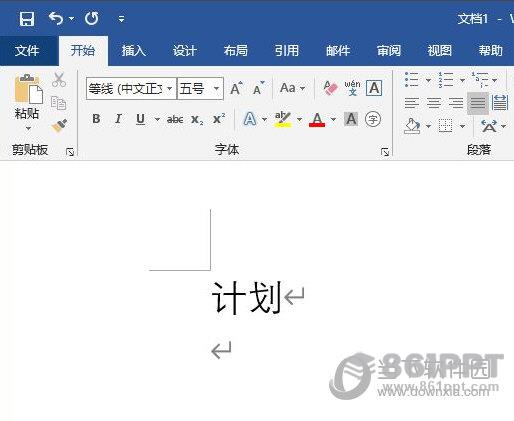The image size is (514, 421).
Task: Open the font size dropdown 五号
Action: click(x=200, y=89)
